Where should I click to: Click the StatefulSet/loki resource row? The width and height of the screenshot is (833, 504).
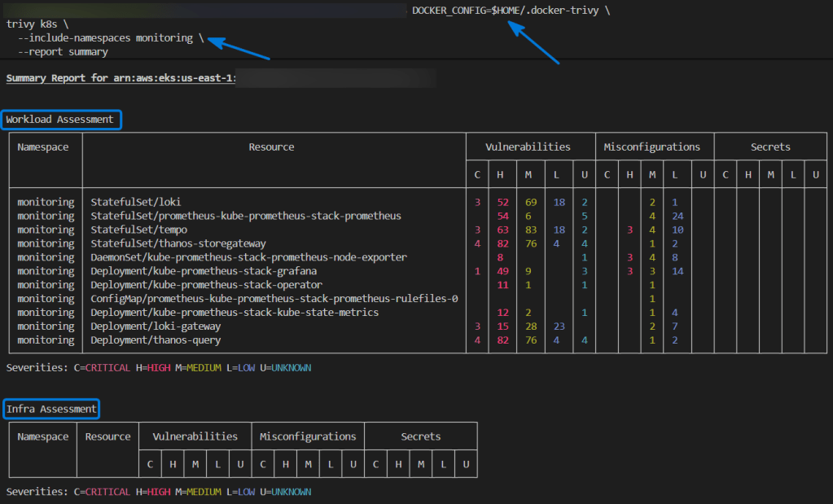pyautogui.click(x=136, y=203)
